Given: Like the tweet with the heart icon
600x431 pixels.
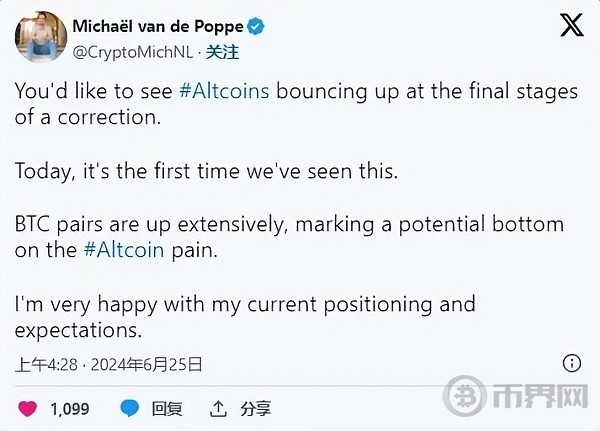Looking at the screenshot, I should click(x=28, y=409).
